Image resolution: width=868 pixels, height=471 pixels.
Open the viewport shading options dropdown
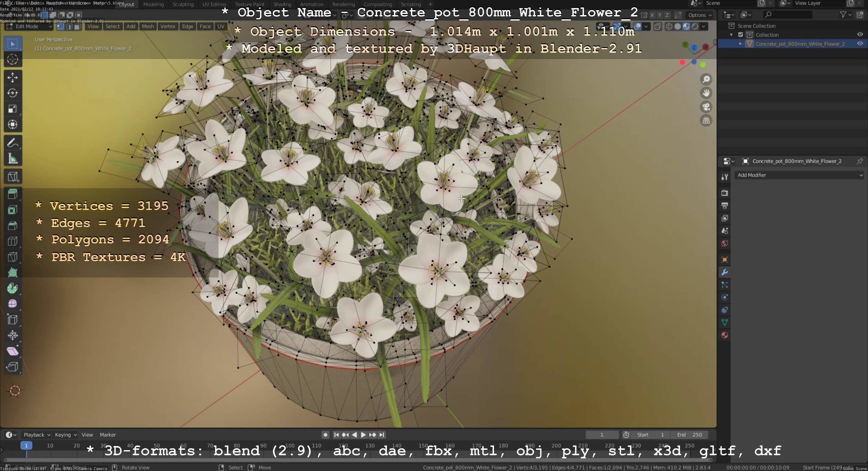703,27
